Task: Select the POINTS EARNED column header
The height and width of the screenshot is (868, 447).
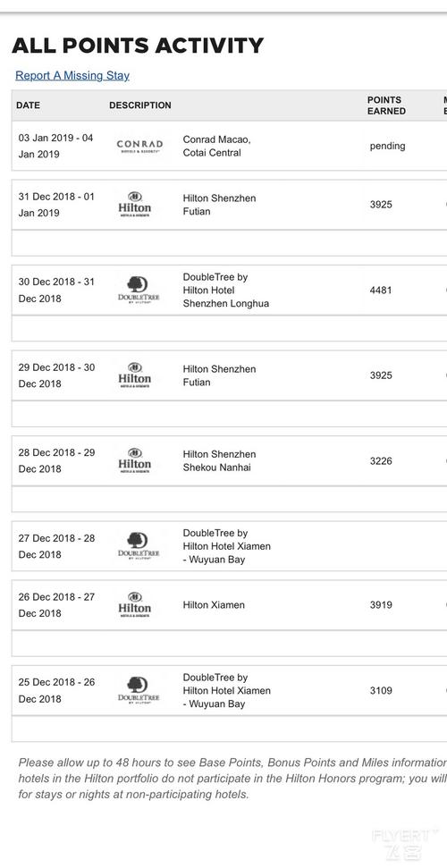Action: [x=386, y=105]
